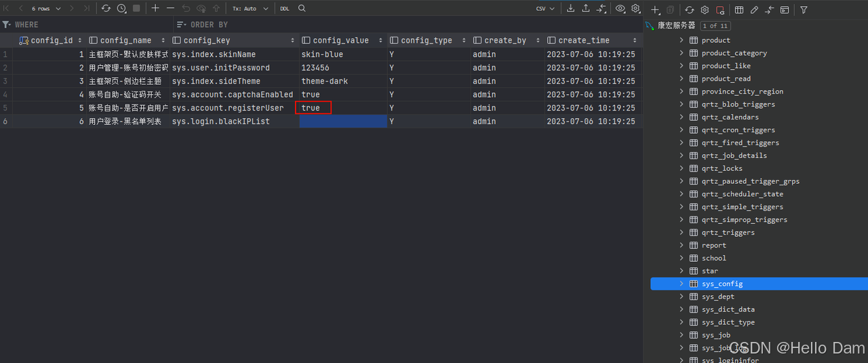
Task: Select the empty config_value cell for sys.login.blackIPList
Action: 344,121
